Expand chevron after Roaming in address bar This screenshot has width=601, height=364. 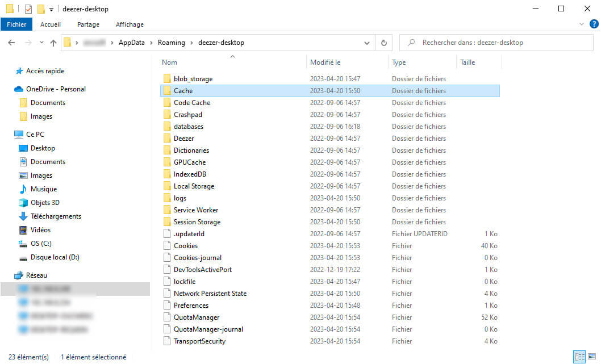191,43
